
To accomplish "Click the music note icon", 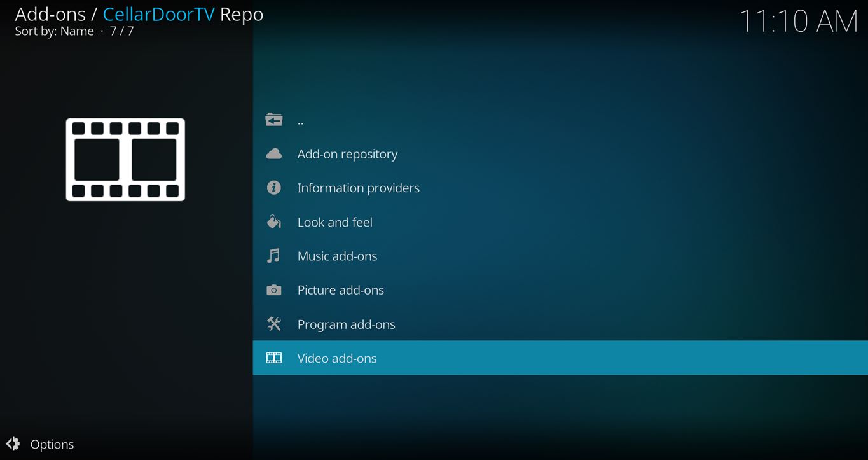I will [274, 256].
